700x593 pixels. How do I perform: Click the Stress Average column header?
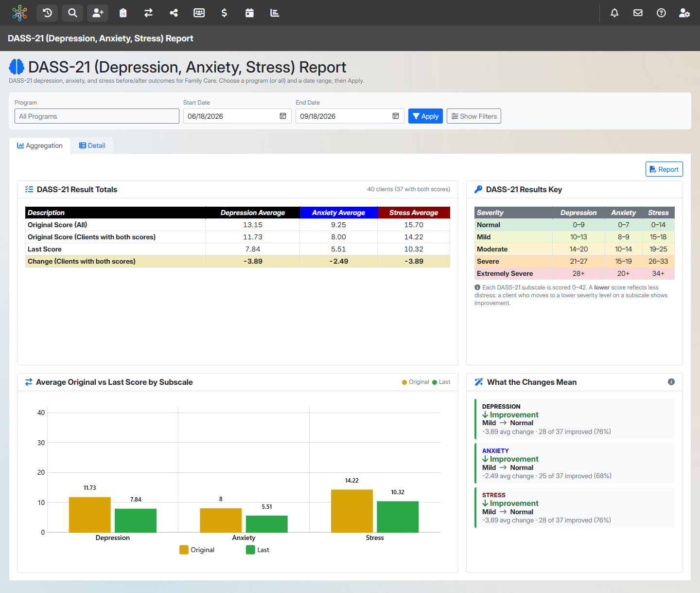[414, 213]
